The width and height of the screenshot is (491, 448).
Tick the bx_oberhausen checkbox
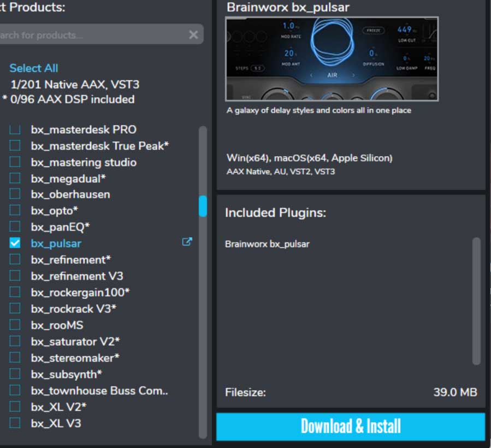click(x=15, y=194)
